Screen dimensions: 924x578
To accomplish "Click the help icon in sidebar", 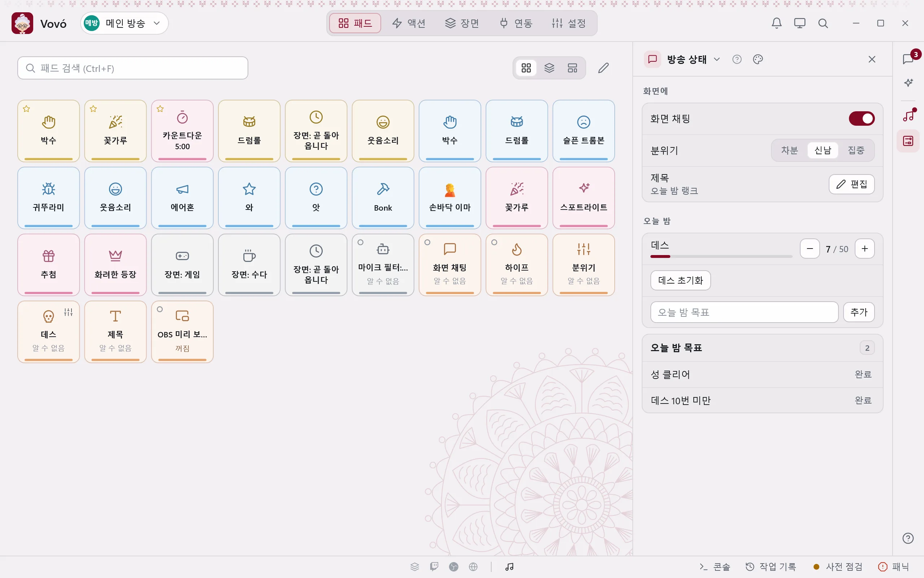I will pos(908,538).
